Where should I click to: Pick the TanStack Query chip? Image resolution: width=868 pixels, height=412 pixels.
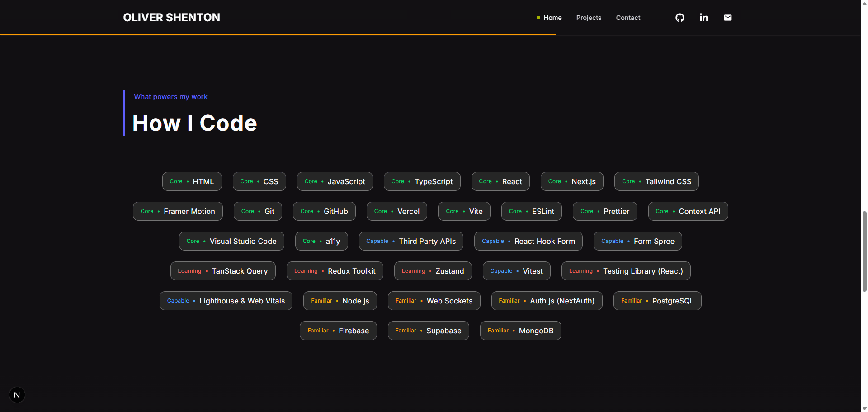point(223,271)
